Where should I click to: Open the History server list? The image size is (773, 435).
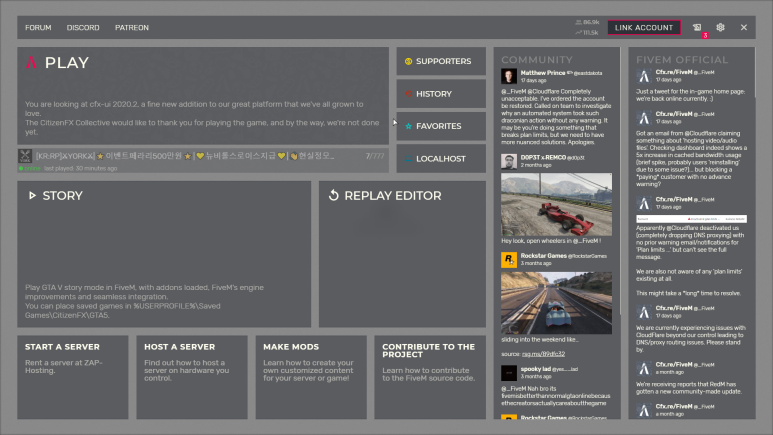tap(441, 94)
